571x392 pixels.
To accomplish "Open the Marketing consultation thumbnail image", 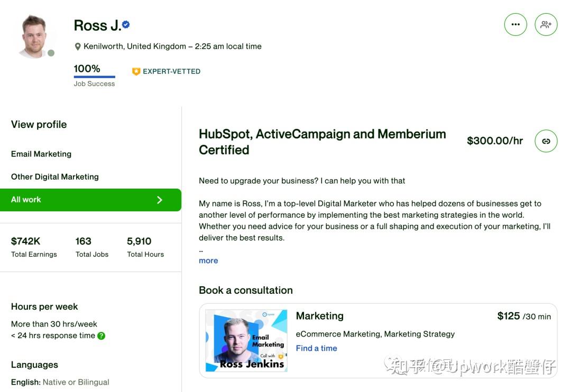I will [x=246, y=341].
